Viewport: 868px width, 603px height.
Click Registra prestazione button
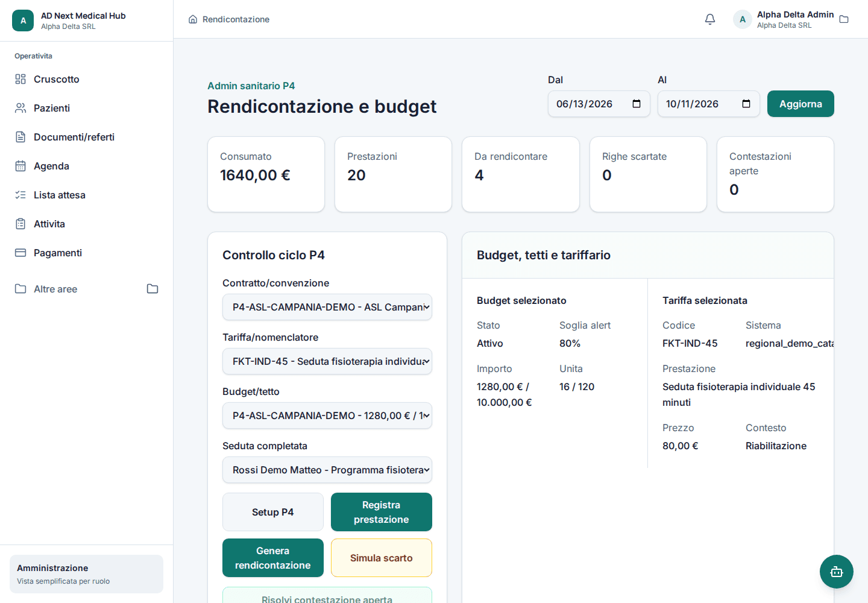click(x=382, y=512)
